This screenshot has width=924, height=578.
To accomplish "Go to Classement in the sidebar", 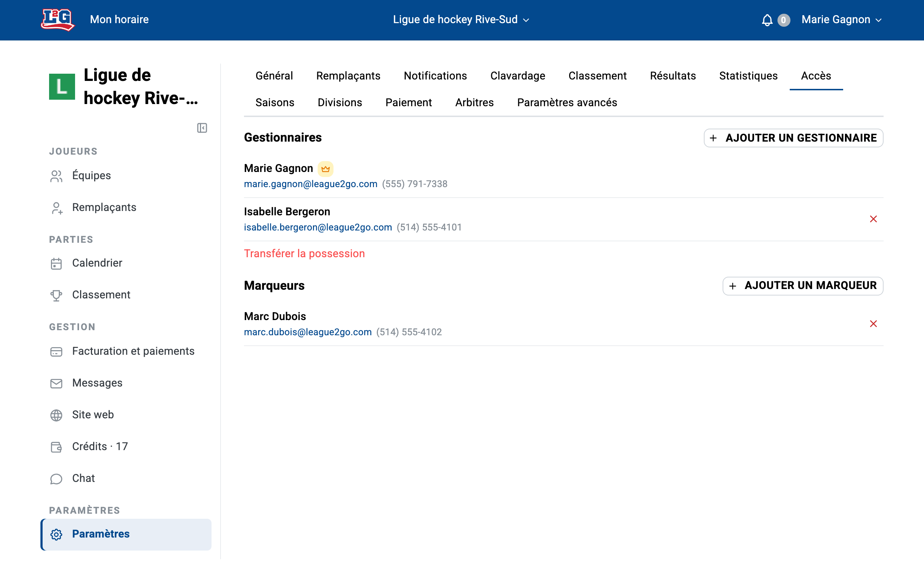I will 126,295.
